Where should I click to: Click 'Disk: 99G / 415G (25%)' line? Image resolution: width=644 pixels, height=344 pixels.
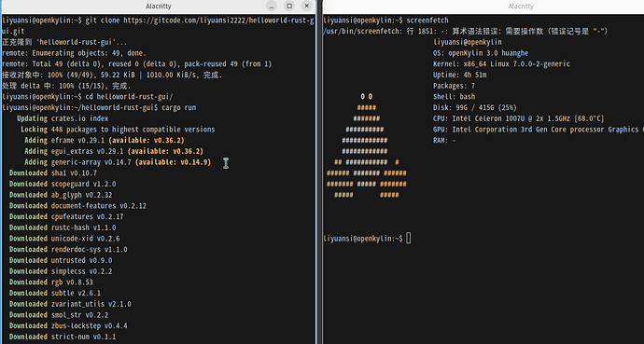(x=475, y=107)
